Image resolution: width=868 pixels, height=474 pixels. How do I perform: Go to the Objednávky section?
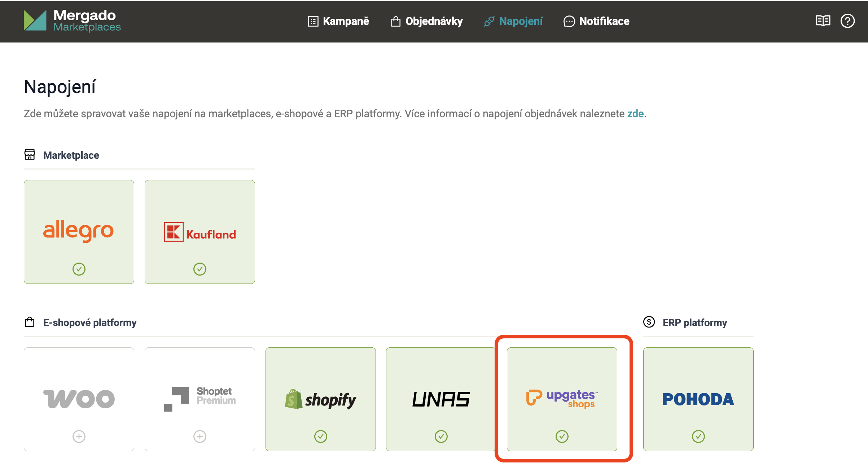pos(434,21)
